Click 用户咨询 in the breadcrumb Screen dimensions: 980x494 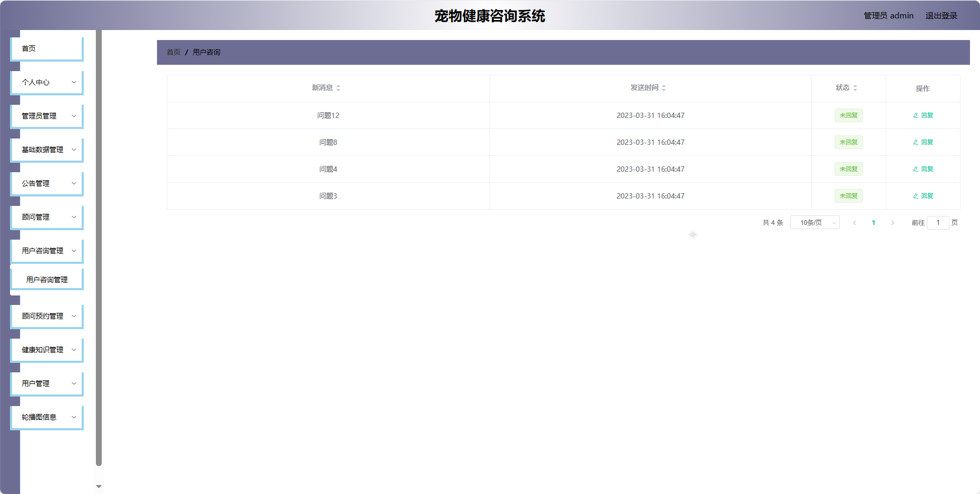[207, 52]
